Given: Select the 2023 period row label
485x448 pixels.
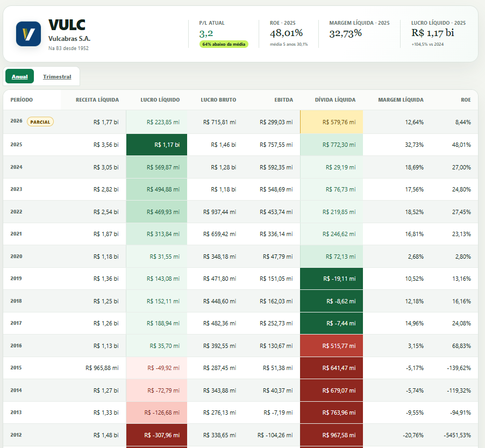Looking at the screenshot, I should pos(16,189).
